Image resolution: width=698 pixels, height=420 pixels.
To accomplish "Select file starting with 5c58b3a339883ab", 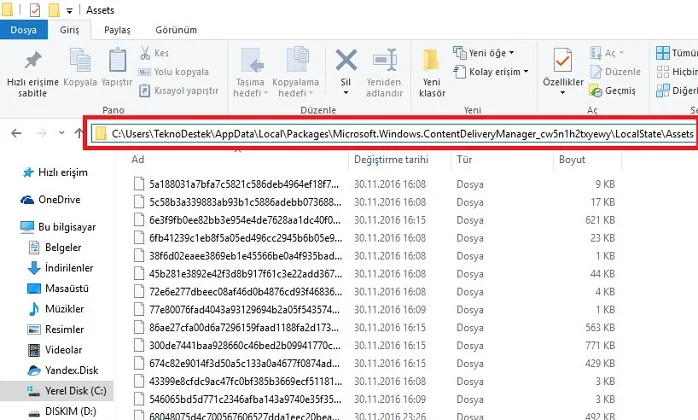I will coord(237,202).
